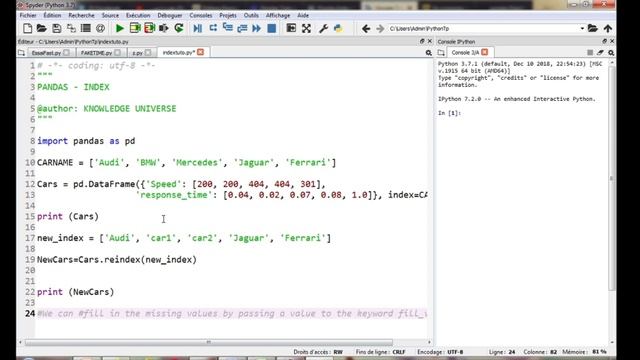Open the Fichier menu
Viewport: 640px width, 360px height.
point(28,16)
